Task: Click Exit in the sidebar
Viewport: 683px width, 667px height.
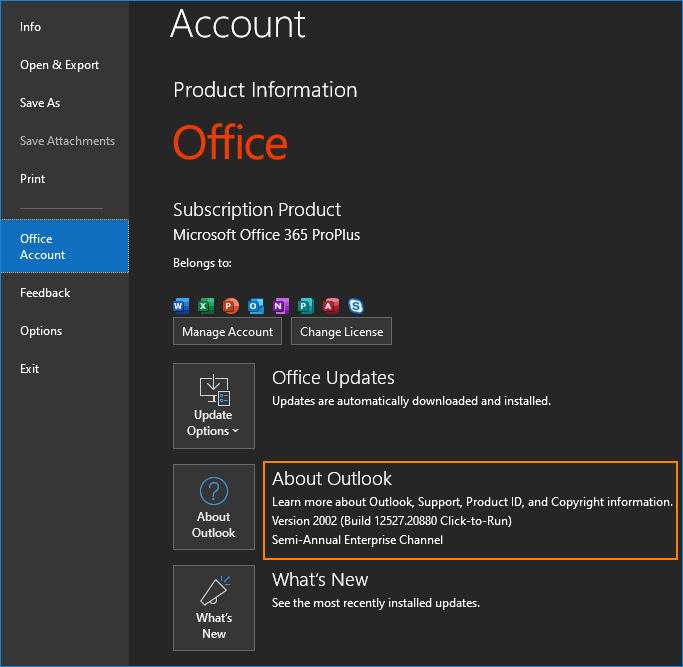Action: click(x=30, y=369)
